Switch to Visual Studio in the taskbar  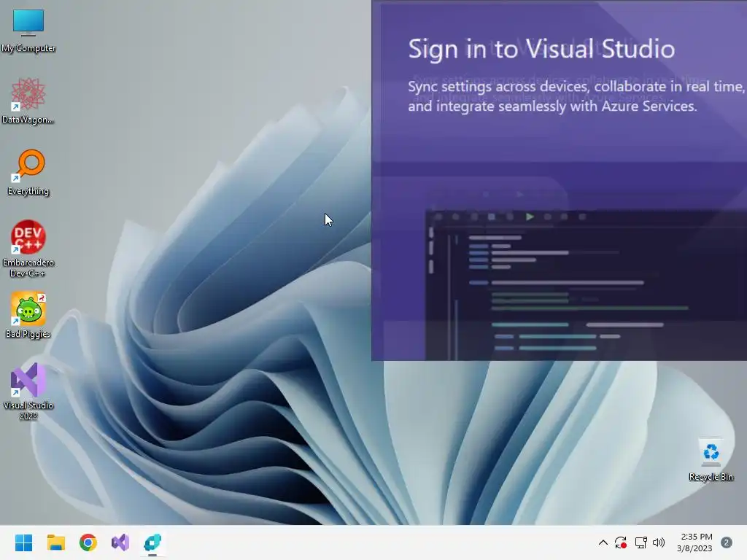120,542
